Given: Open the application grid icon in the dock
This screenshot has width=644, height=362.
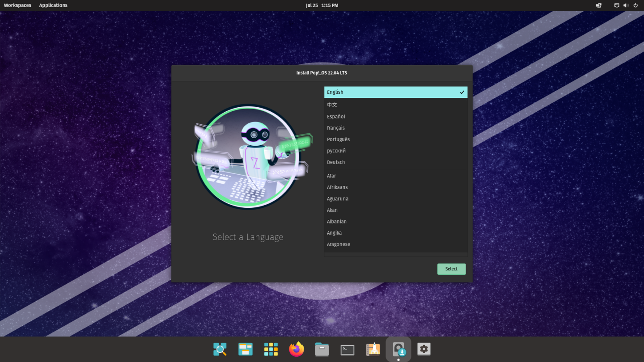Looking at the screenshot, I should [x=271, y=349].
